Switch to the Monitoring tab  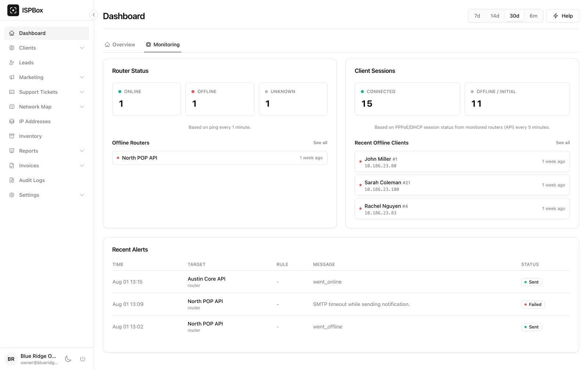click(x=162, y=45)
